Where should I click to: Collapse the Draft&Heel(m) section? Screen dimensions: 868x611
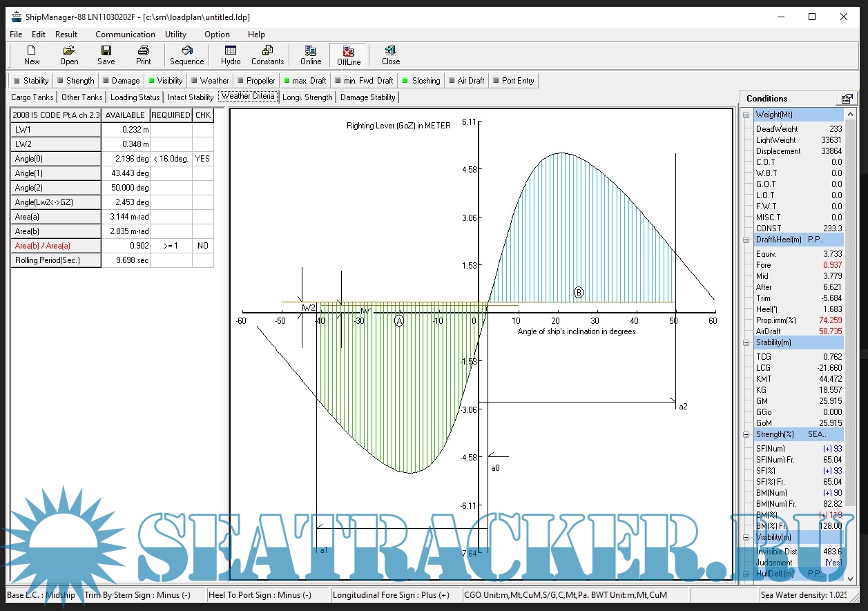(x=746, y=240)
